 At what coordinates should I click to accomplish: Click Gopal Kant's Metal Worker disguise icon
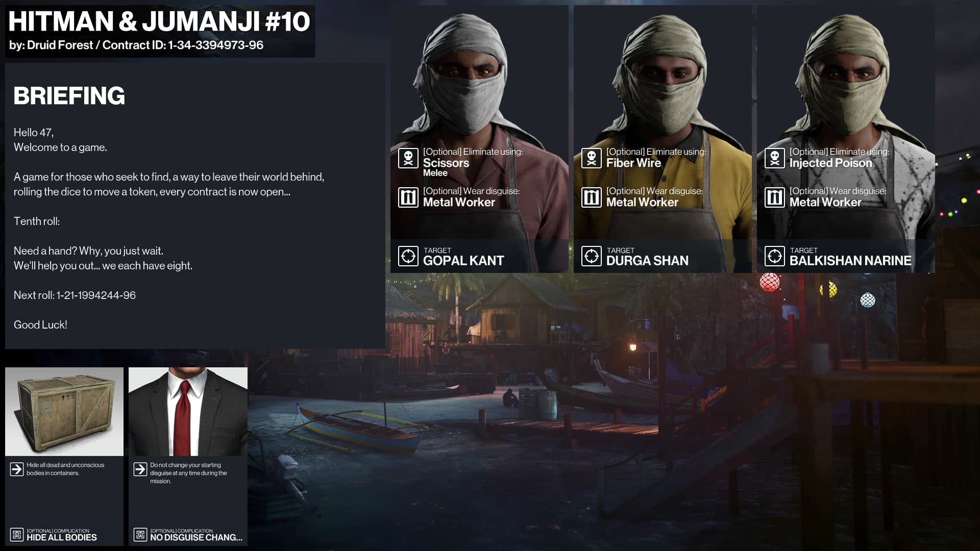coord(408,197)
